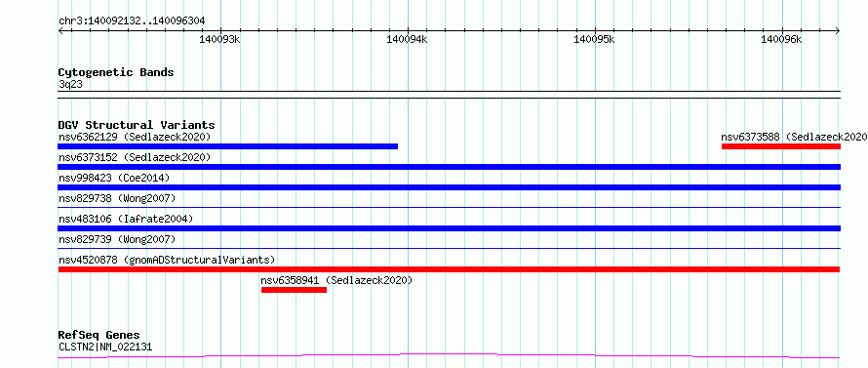Click the nsv6362129 (Sedlazeck2020) variant label
Image resolution: width=868 pixels, height=368 pixels.
(x=135, y=137)
